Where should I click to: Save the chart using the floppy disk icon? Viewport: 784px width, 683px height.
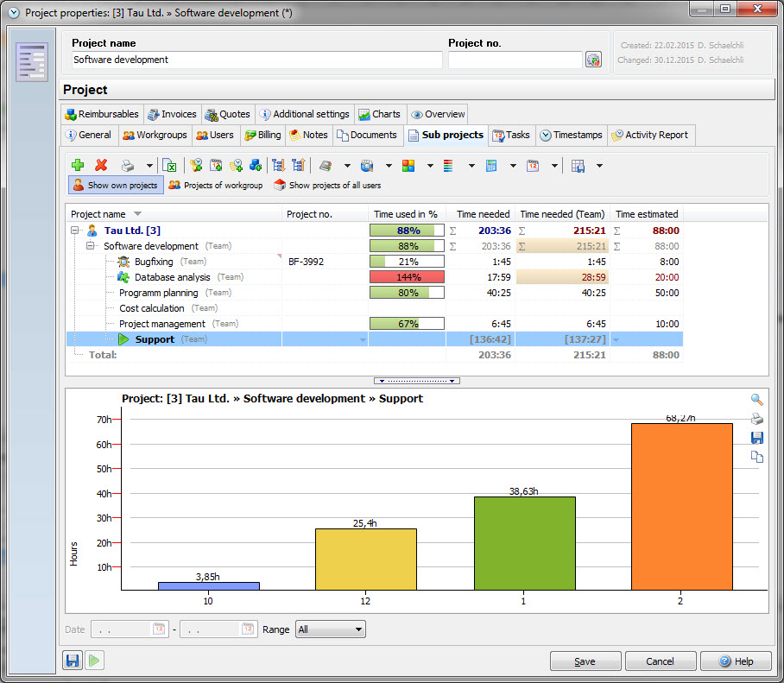756,438
